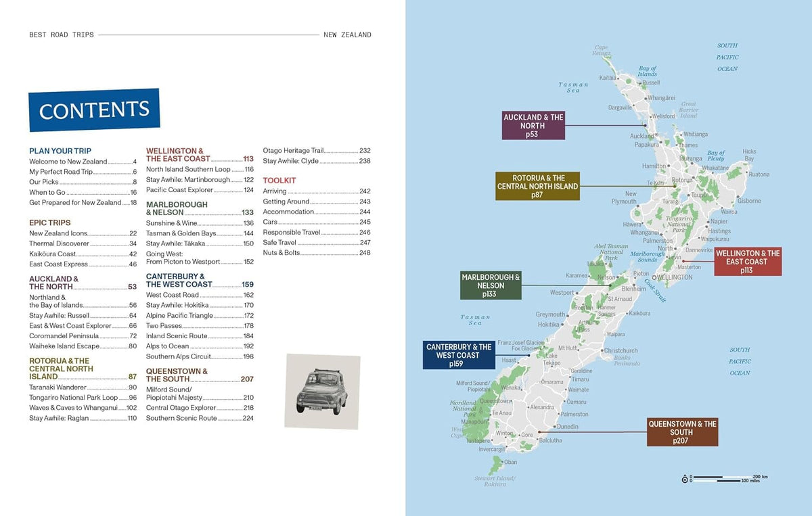Click the red 'Wellington & East Coast p113' map box

click(x=748, y=262)
